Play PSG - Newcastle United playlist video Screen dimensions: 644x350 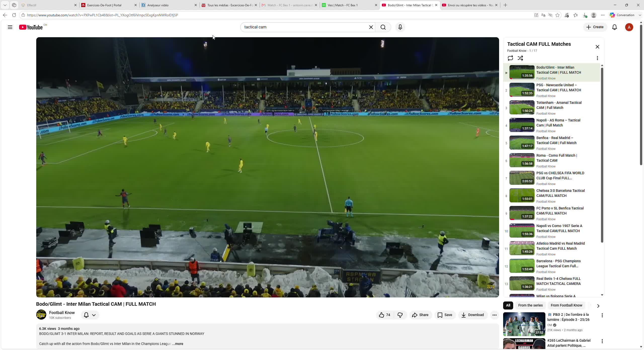(x=551, y=90)
